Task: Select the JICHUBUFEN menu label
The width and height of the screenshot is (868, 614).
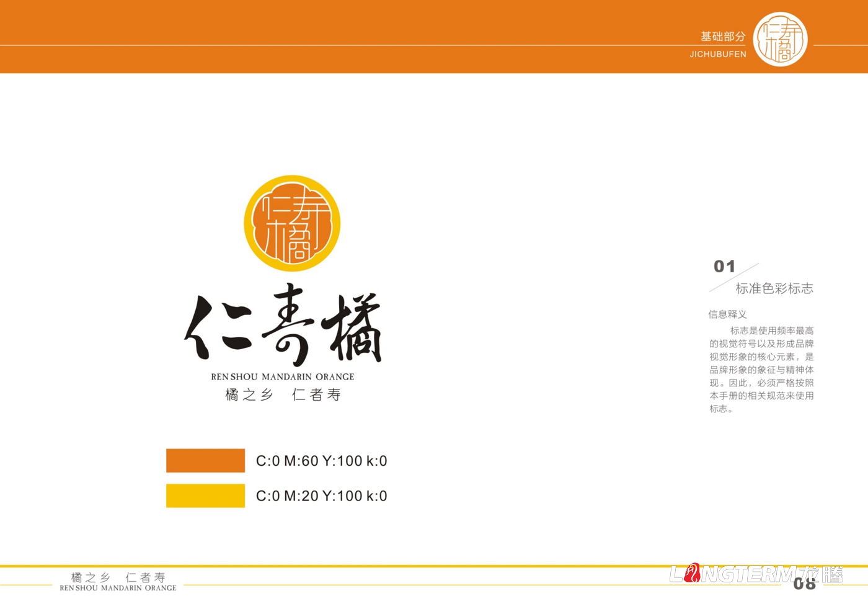Action: coord(719,54)
